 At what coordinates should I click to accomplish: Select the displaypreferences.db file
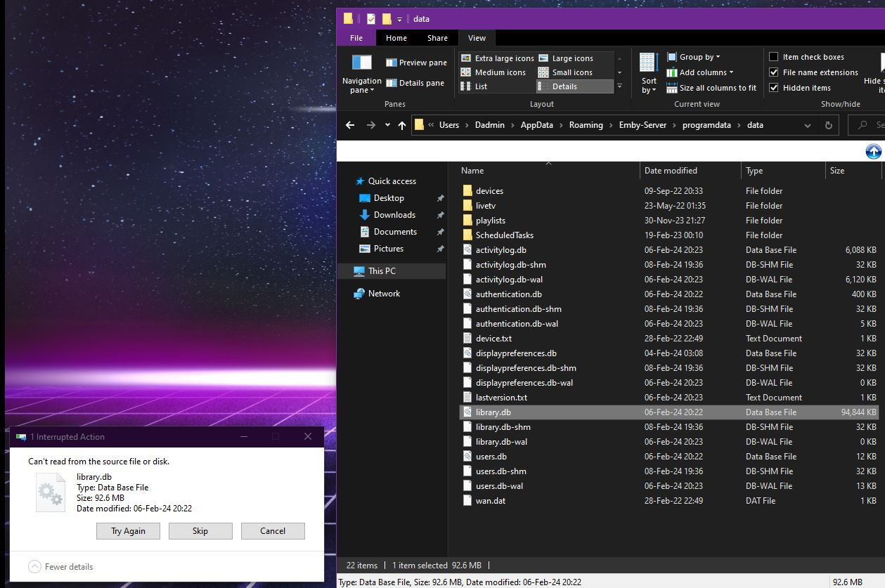[516, 353]
